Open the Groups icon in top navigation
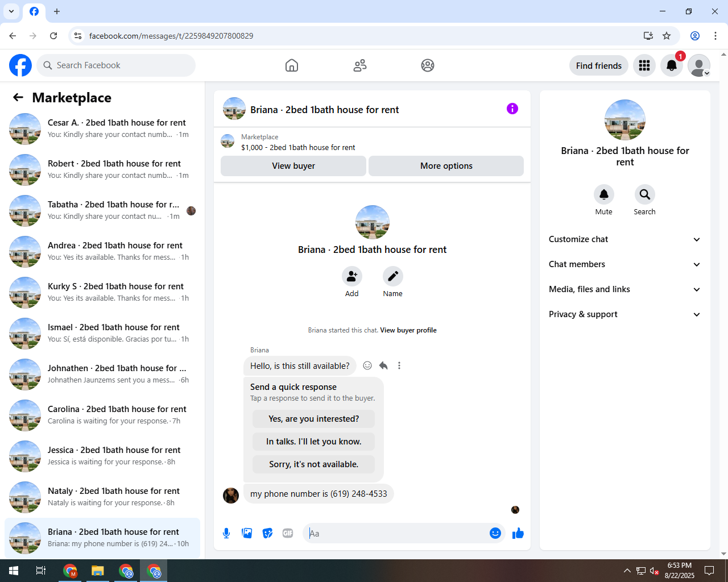This screenshot has height=582, width=728. [x=428, y=65]
